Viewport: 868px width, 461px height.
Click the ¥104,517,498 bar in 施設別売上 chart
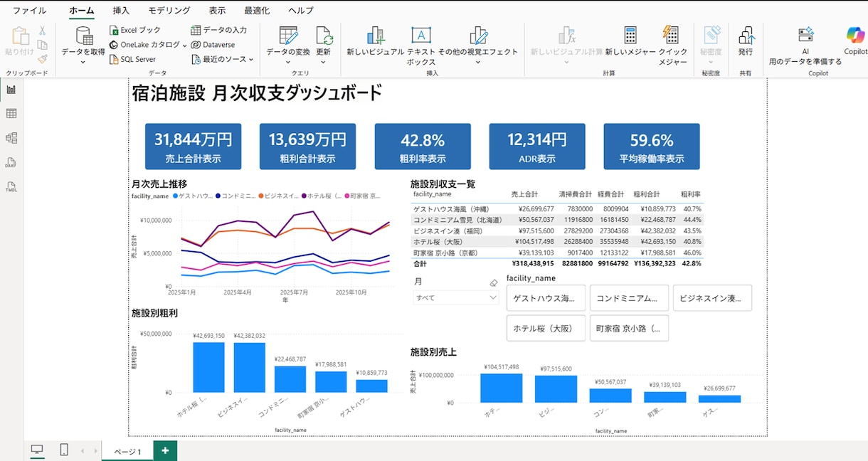501,388
